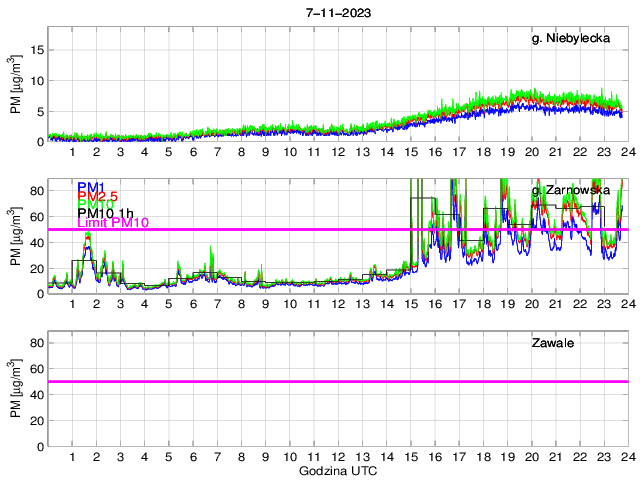Click hour 6 tick under the Zarnowska panel
Image resolution: width=640 pixels, height=480 pixels.
coord(193,304)
